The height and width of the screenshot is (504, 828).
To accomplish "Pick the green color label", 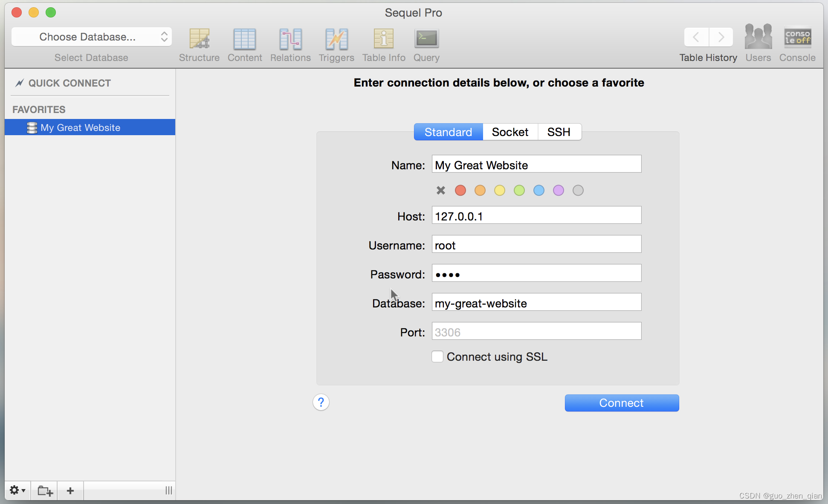I will pos(519,190).
